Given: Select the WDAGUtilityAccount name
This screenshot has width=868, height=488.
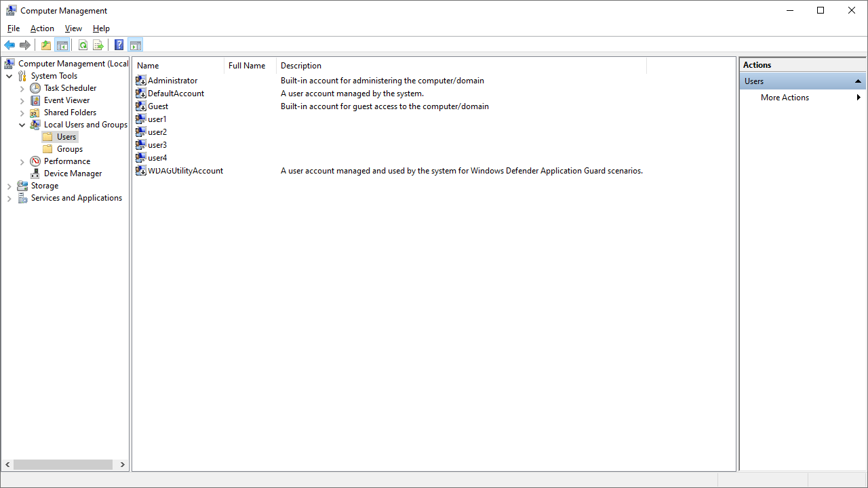Looking at the screenshot, I should 185,170.
